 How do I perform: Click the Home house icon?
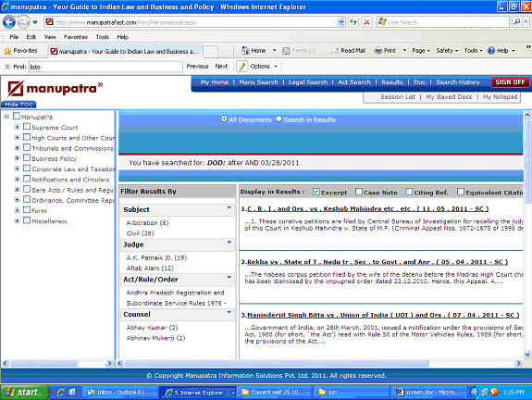point(245,51)
